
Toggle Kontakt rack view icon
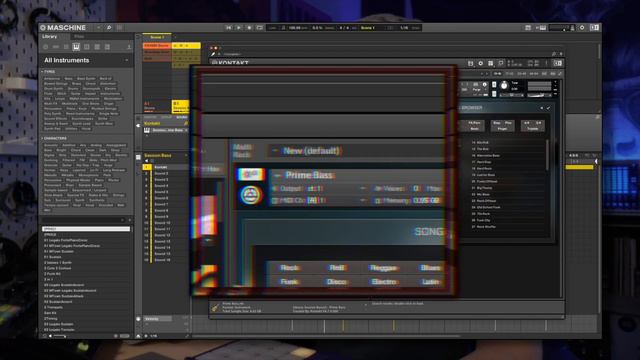491,63
